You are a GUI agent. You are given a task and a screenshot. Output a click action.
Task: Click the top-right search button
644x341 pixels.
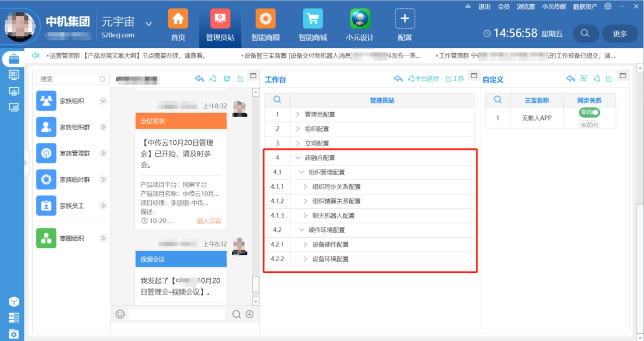[x=585, y=34]
